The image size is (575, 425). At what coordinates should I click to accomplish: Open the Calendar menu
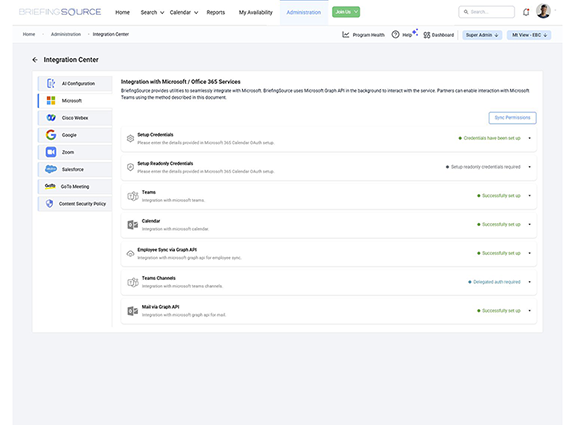click(x=184, y=12)
